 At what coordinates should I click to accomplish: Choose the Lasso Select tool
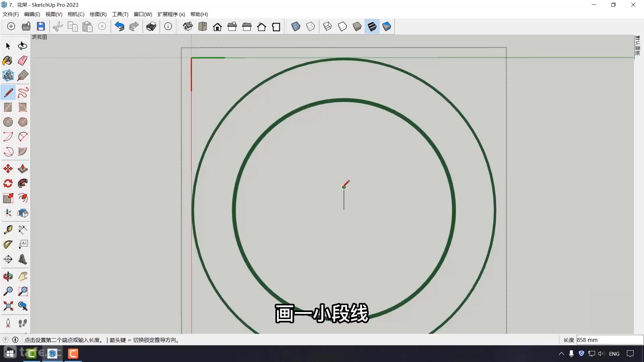pyautogui.click(x=22, y=46)
